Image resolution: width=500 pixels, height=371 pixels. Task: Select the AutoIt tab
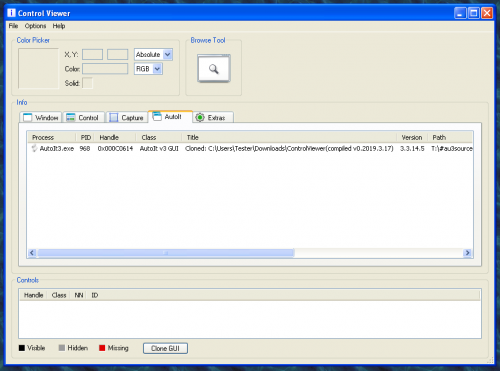click(x=170, y=117)
